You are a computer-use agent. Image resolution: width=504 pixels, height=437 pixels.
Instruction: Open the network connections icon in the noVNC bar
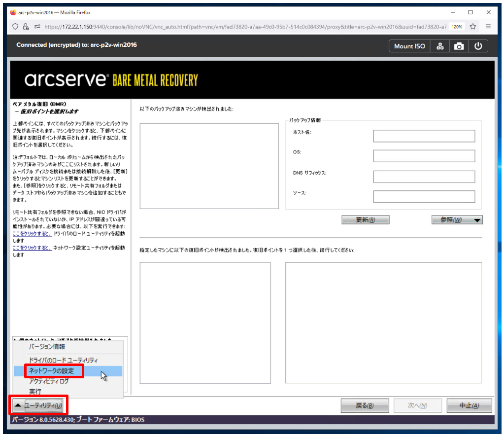point(440,46)
